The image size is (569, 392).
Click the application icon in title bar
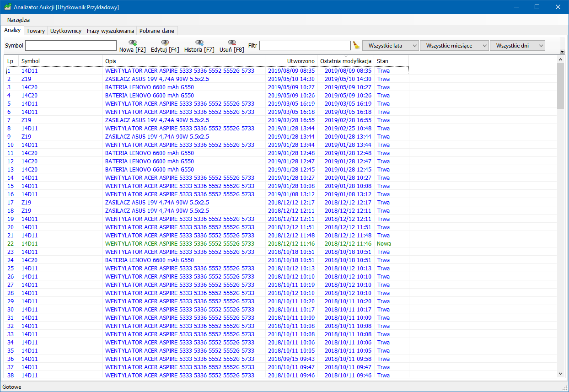tap(7, 7)
